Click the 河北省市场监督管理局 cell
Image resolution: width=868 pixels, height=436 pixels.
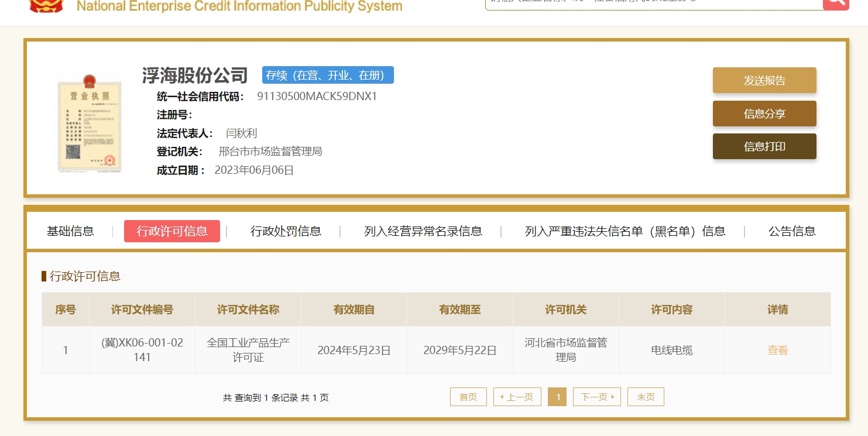click(566, 350)
